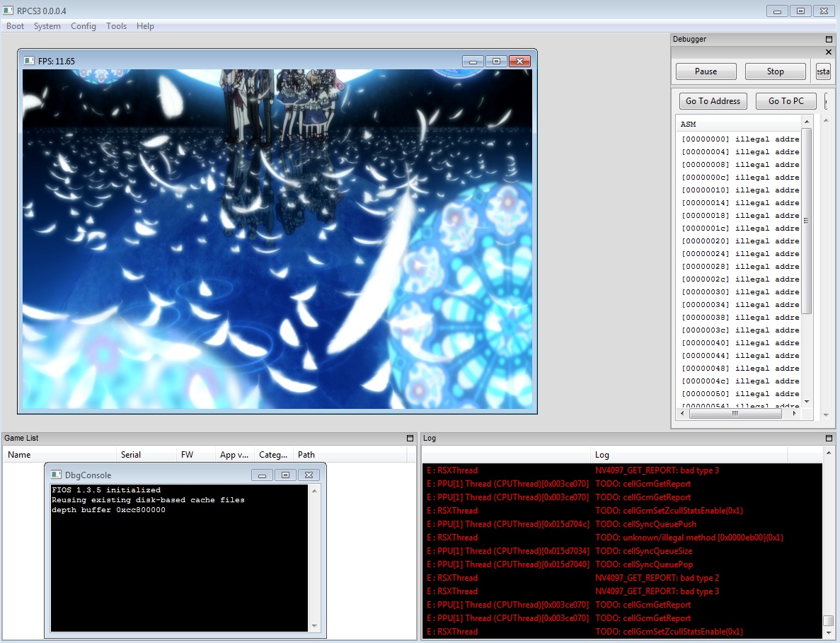The height and width of the screenshot is (643, 840).
Task: Undock the Game List panel
Action: [410, 438]
